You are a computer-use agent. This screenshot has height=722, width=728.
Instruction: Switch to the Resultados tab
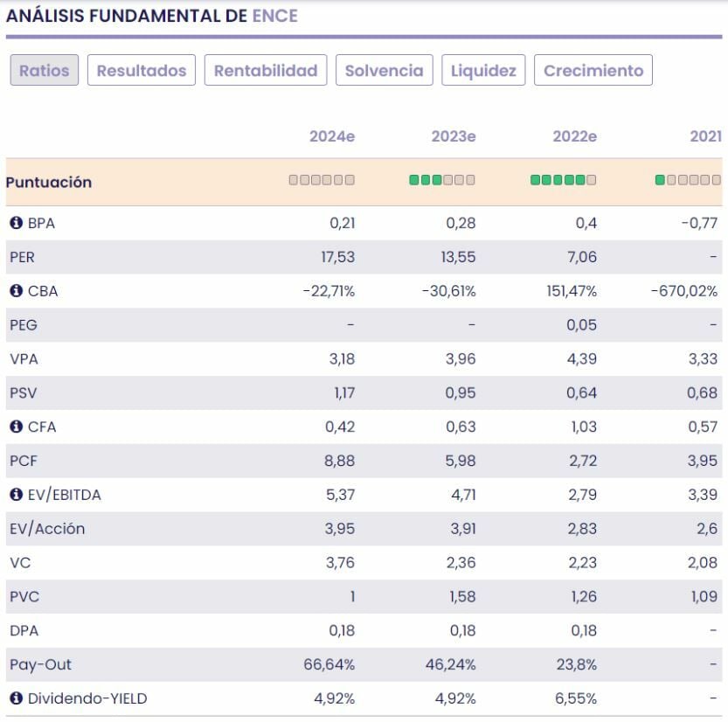click(x=142, y=71)
